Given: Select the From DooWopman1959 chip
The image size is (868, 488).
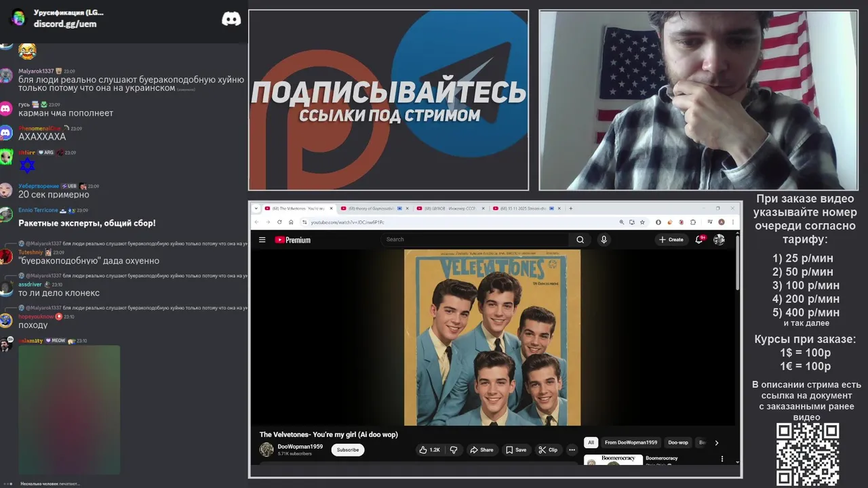Looking at the screenshot, I should point(631,443).
